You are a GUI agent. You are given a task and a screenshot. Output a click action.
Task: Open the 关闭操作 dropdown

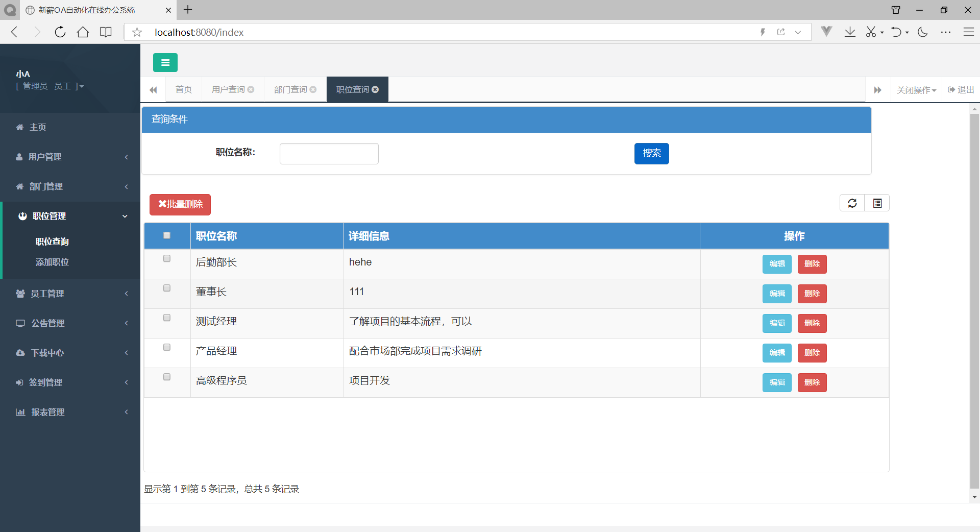point(916,90)
